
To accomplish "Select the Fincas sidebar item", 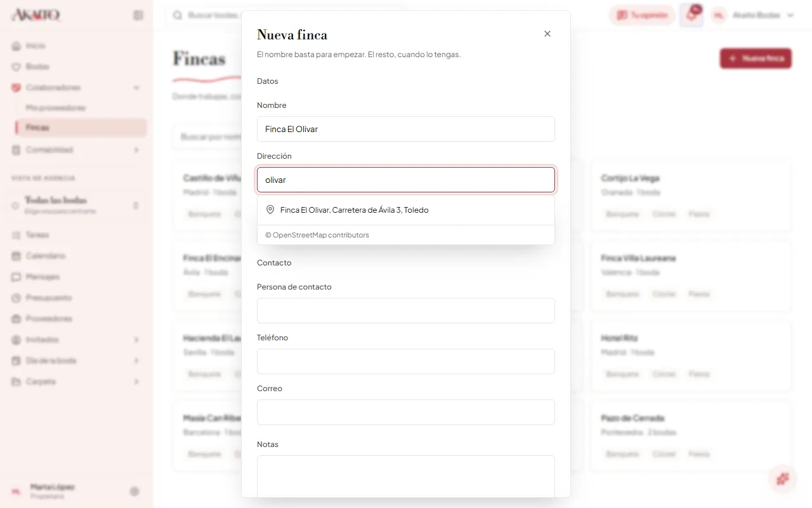I will coord(81,128).
